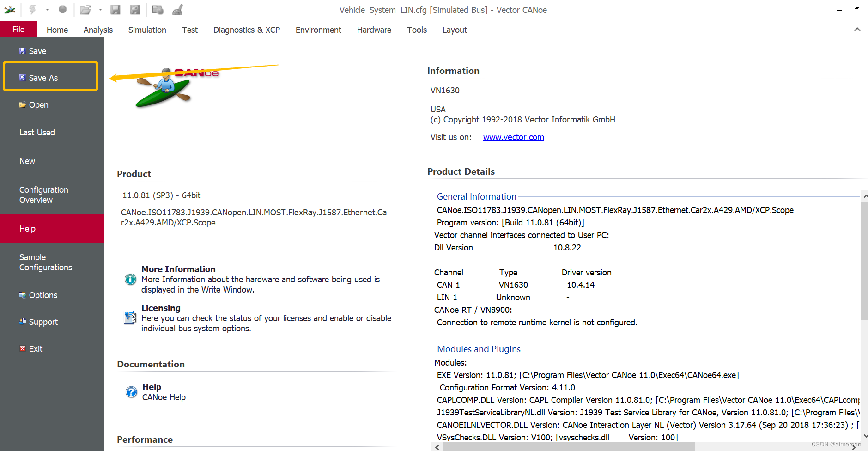This screenshot has height=451, width=868.
Task: Click the copyright Vector Informatik GmbH line
Action: [523, 120]
